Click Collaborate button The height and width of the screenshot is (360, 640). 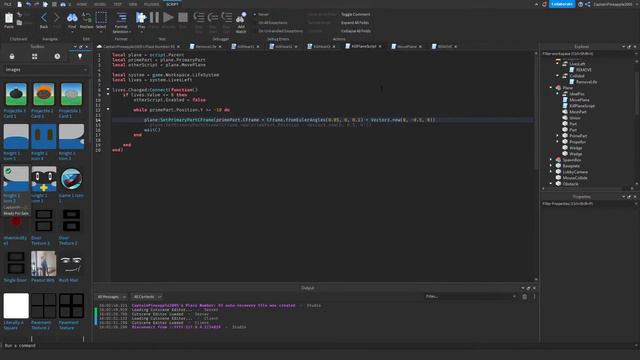[562, 4]
